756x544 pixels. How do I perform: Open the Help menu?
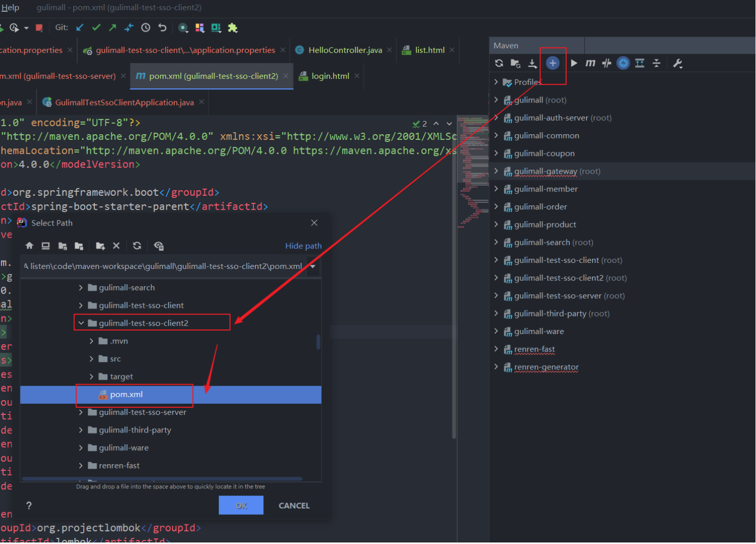tap(10, 8)
